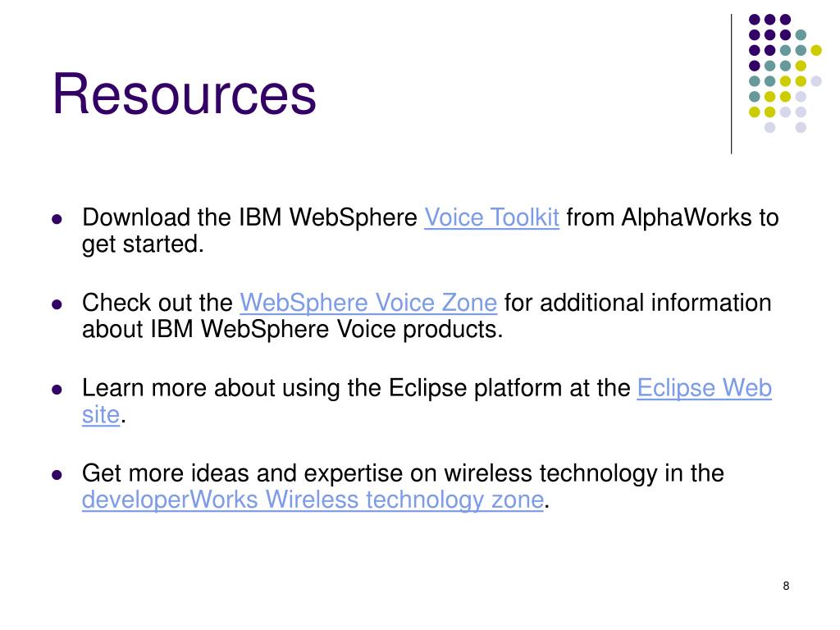Image resolution: width=840 pixels, height=630 pixels.
Task: Click the Eclipse Web link text
Action: [704, 388]
